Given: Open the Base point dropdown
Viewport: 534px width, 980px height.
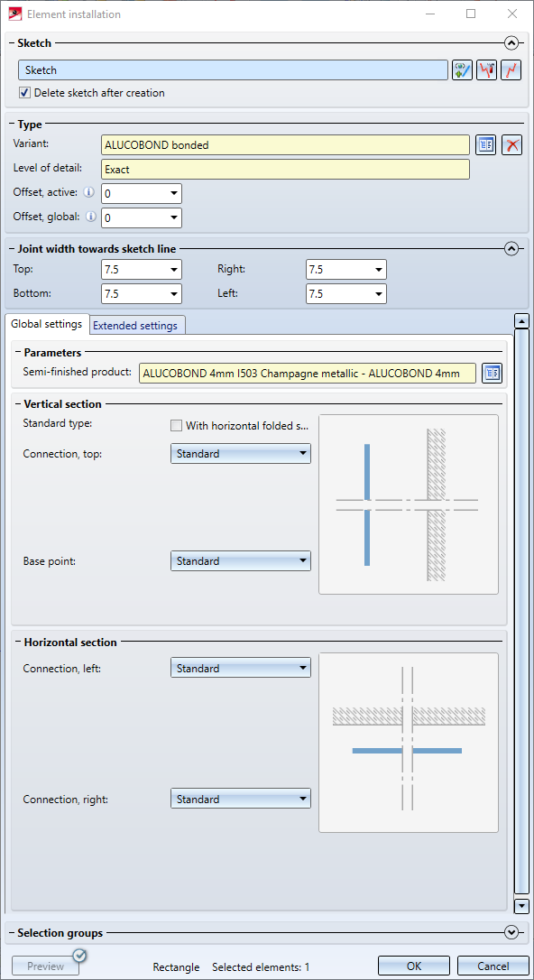Looking at the screenshot, I should [x=241, y=560].
